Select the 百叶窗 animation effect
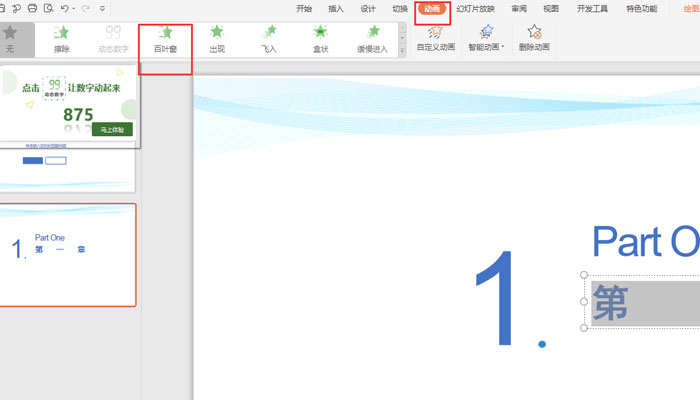The width and height of the screenshot is (700, 400). click(x=165, y=38)
